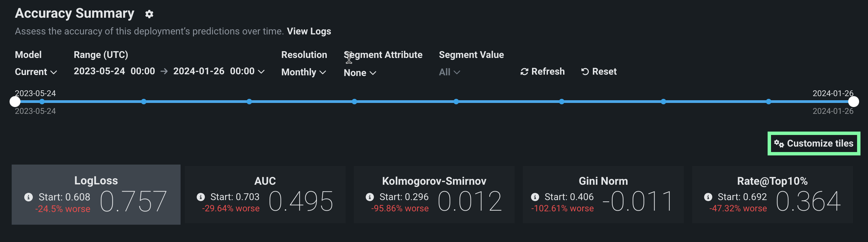Image resolution: width=868 pixels, height=242 pixels.
Task: Click the AUC tile info icon
Action: 201,197
